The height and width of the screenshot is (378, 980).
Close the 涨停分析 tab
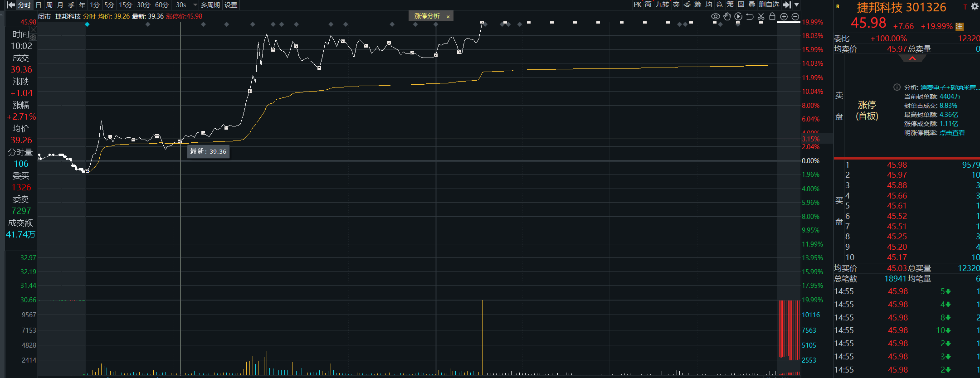pyautogui.click(x=448, y=17)
